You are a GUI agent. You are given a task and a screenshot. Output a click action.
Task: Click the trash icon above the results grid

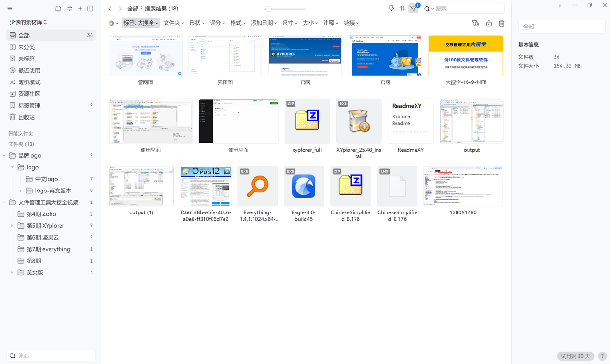[501, 23]
